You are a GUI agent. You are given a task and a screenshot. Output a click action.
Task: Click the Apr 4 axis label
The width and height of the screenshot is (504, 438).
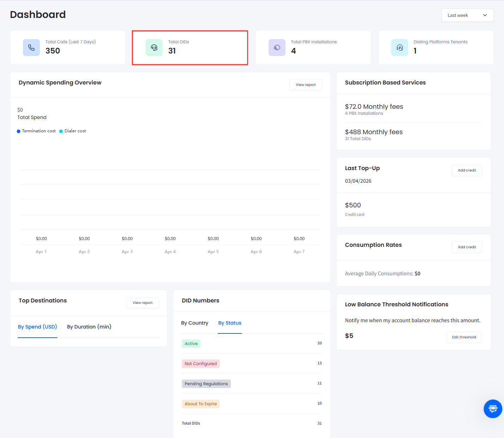coord(170,252)
